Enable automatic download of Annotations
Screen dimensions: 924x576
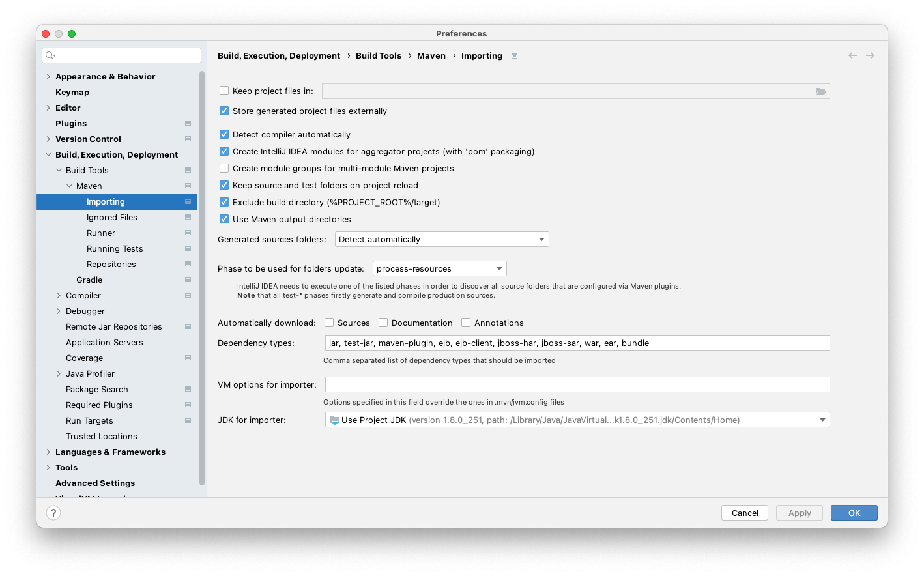tap(466, 323)
